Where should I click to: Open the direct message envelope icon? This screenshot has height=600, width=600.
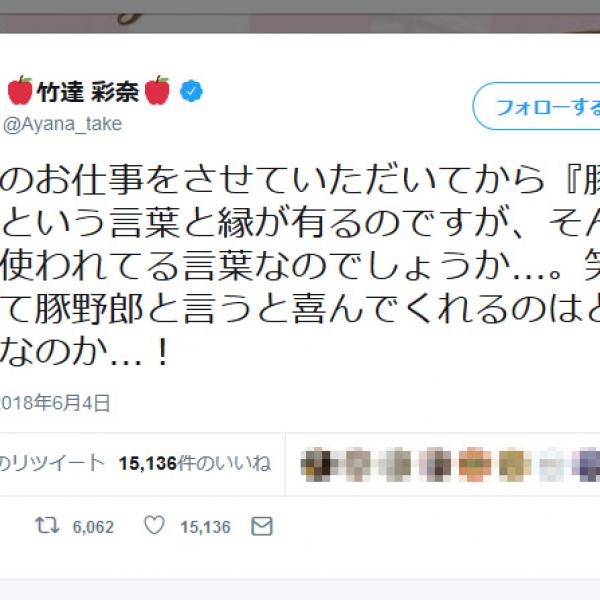[262, 526]
